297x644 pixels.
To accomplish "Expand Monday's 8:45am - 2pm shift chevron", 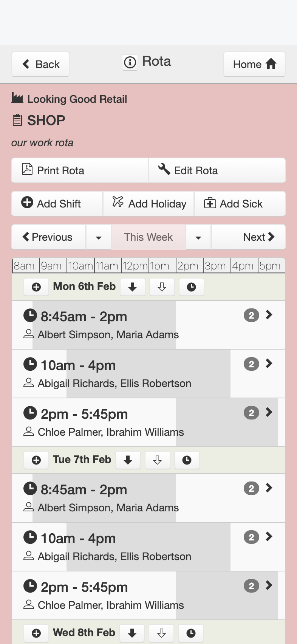I will pos(269,315).
